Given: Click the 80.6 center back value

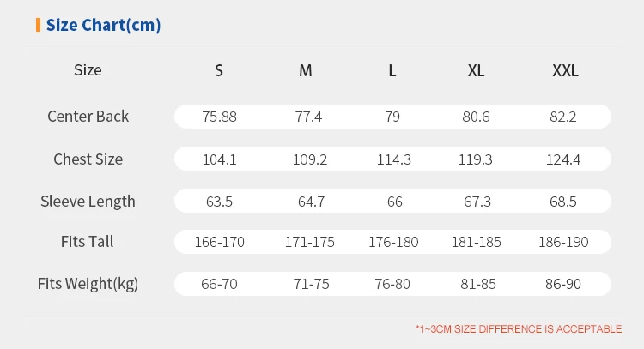Looking at the screenshot, I should point(476,117).
